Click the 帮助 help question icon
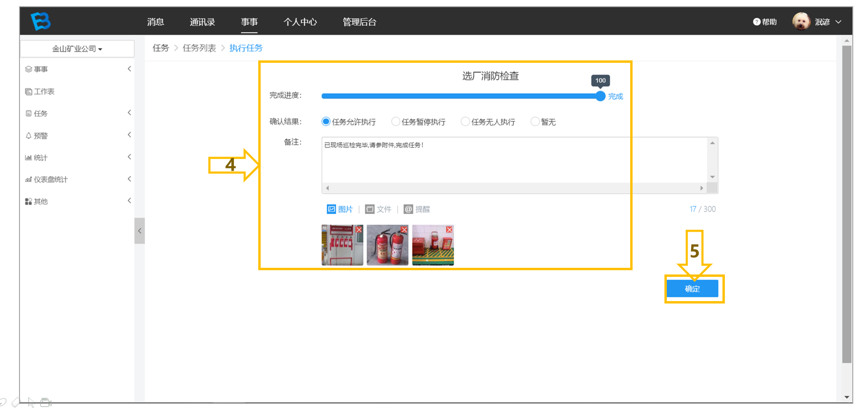 pyautogui.click(x=757, y=22)
